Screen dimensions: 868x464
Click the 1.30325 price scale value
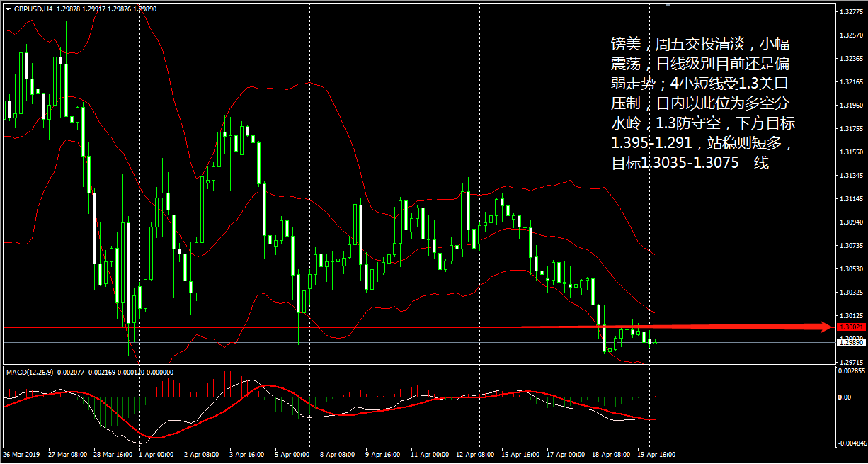coord(850,292)
